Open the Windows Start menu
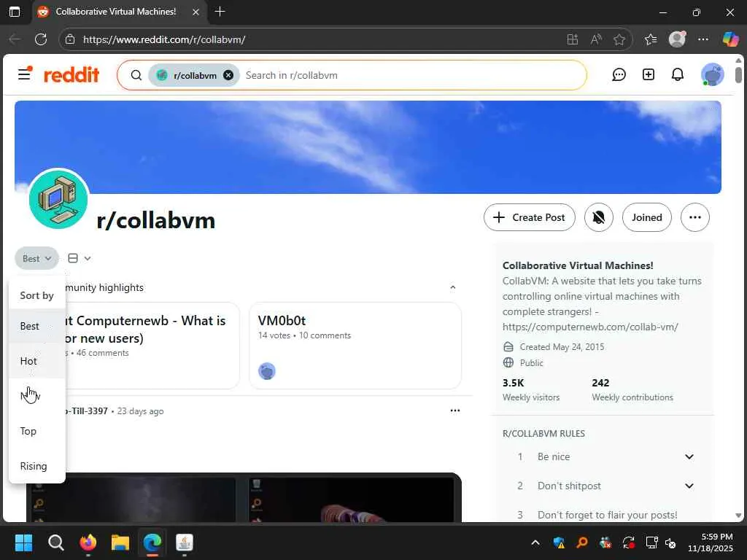The image size is (747, 560). [x=23, y=542]
